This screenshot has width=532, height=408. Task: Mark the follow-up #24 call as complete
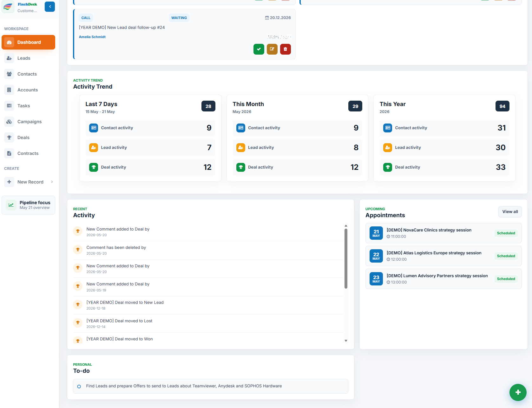pos(259,49)
